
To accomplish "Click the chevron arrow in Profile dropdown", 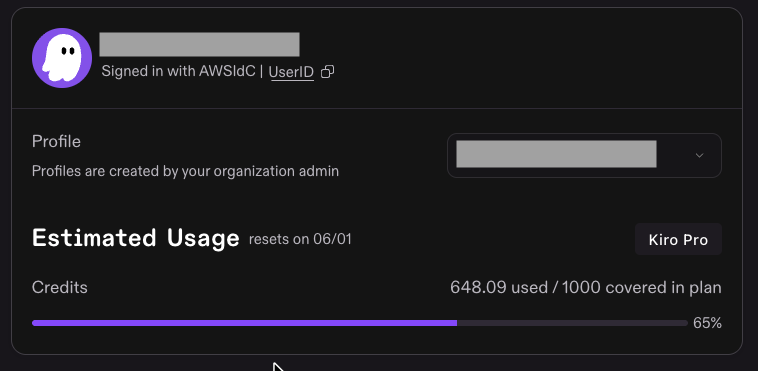I will pyautogui.click(x=699, y=155).
